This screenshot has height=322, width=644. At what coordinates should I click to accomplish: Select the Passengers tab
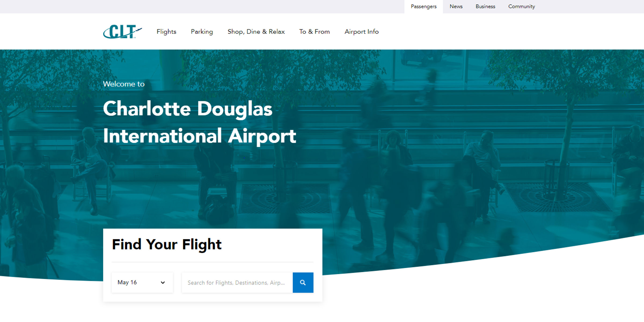[424, 7]
